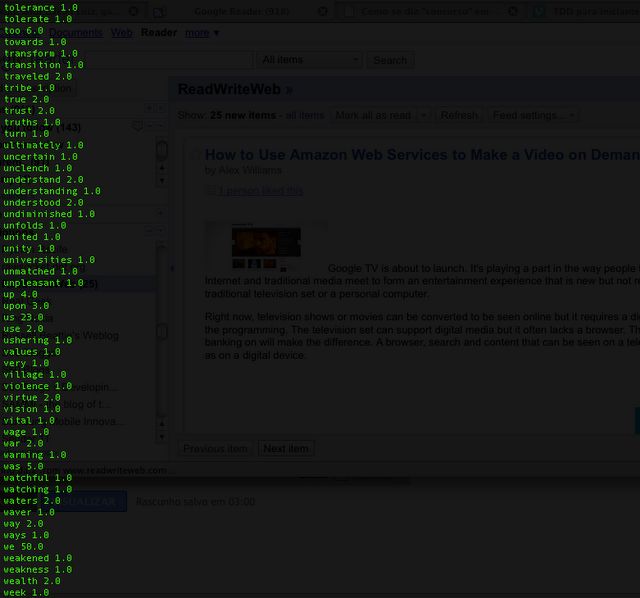Image resolution: width=640 pixels, height=598 pixels.
Task: Click the terminal line 'was 5.0'
Action: click(24, 466)
